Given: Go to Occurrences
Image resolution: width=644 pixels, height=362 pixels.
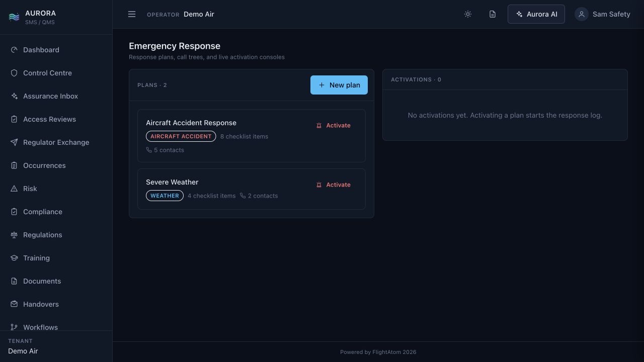Looking at the screenshot, I should [56, 165].
